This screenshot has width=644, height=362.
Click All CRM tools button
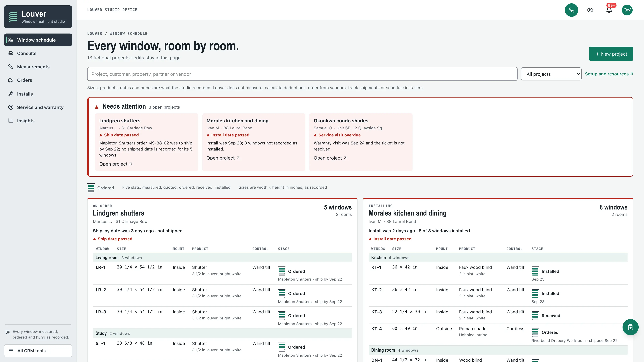(x=38, y=351)
